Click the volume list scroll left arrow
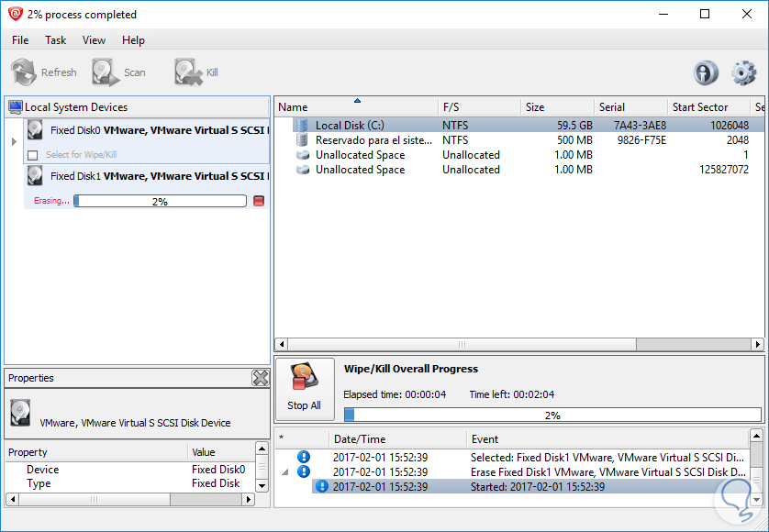This screenshot has height=532, width=769. click(x=282, y=344)
